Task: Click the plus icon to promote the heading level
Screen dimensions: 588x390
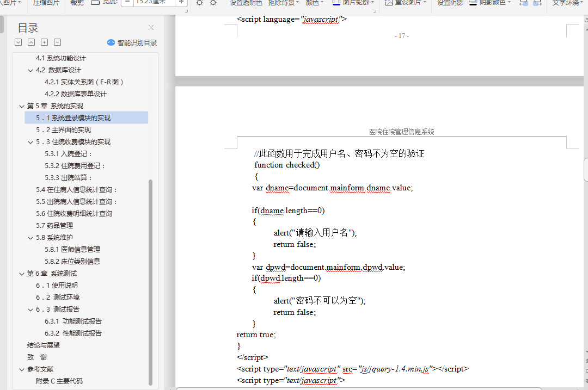Action: click(44, 42)
